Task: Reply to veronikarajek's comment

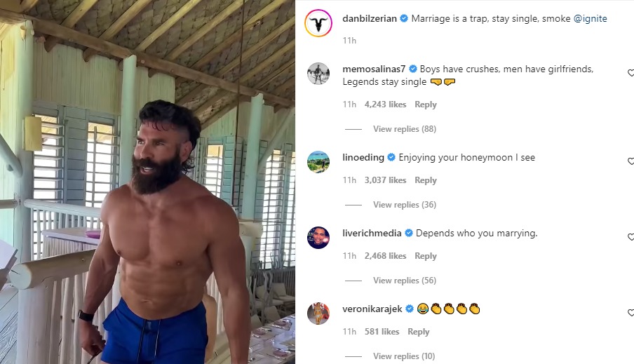Action: point(418,332)
